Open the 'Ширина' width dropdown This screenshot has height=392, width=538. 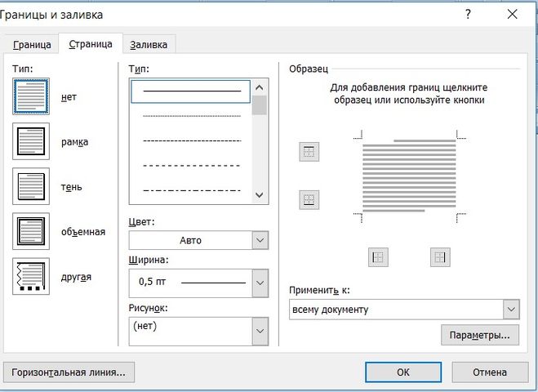[260, 283]
